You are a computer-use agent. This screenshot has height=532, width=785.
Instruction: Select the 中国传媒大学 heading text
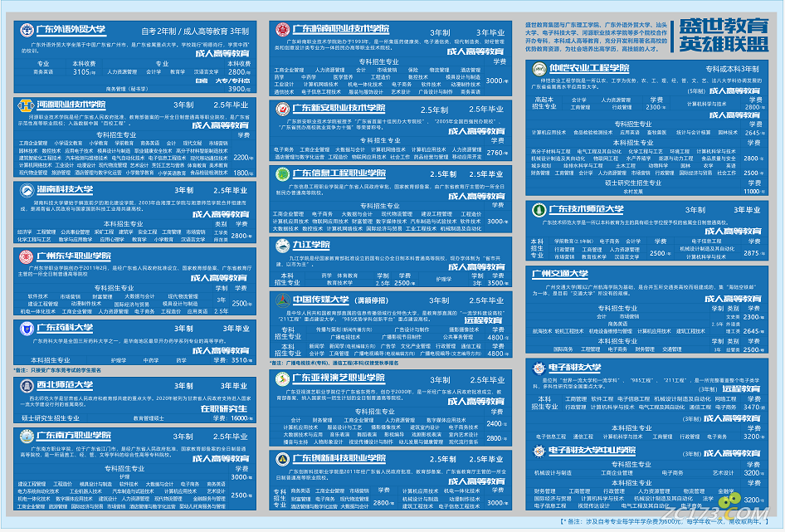(x=321, y=300)
